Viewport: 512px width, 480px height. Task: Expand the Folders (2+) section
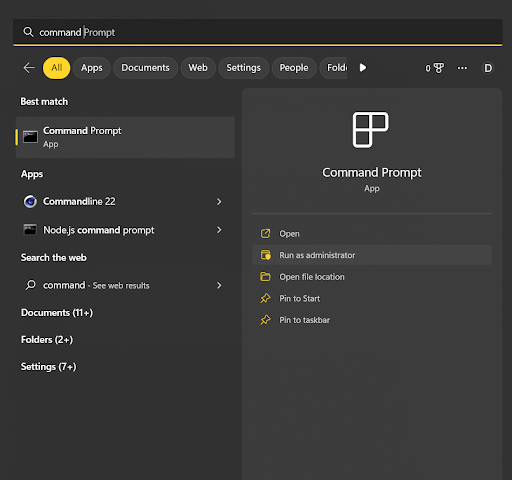(47, 340)
